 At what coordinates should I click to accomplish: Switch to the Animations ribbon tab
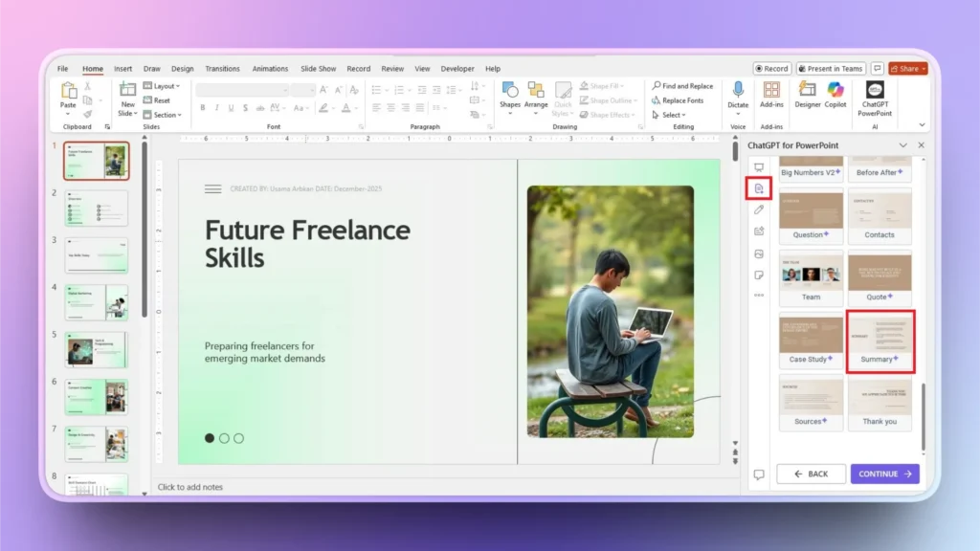pos(269,68)
